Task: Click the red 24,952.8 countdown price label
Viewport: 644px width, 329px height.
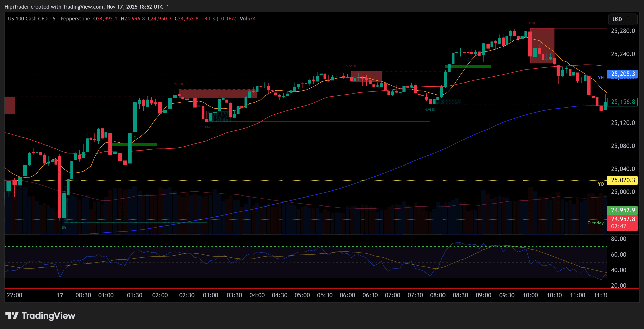Action: (x=622, y=222)
